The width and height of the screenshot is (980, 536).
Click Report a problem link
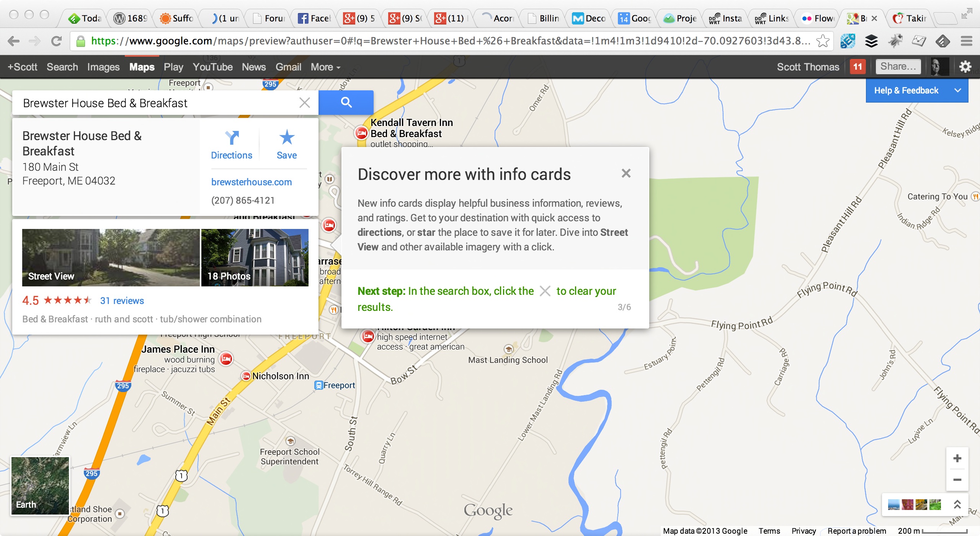tap(857, 531)
